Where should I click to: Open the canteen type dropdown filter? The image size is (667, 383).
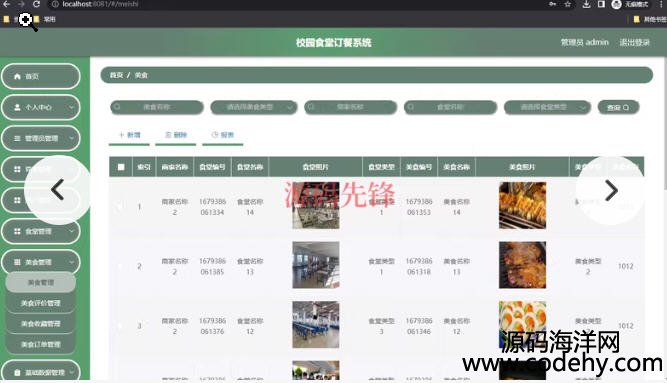547,107
